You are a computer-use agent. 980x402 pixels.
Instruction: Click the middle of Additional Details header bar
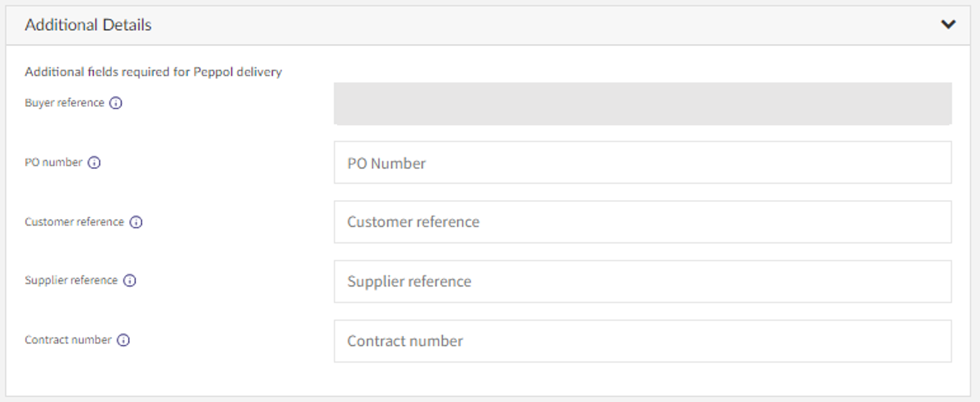[488, 25]
